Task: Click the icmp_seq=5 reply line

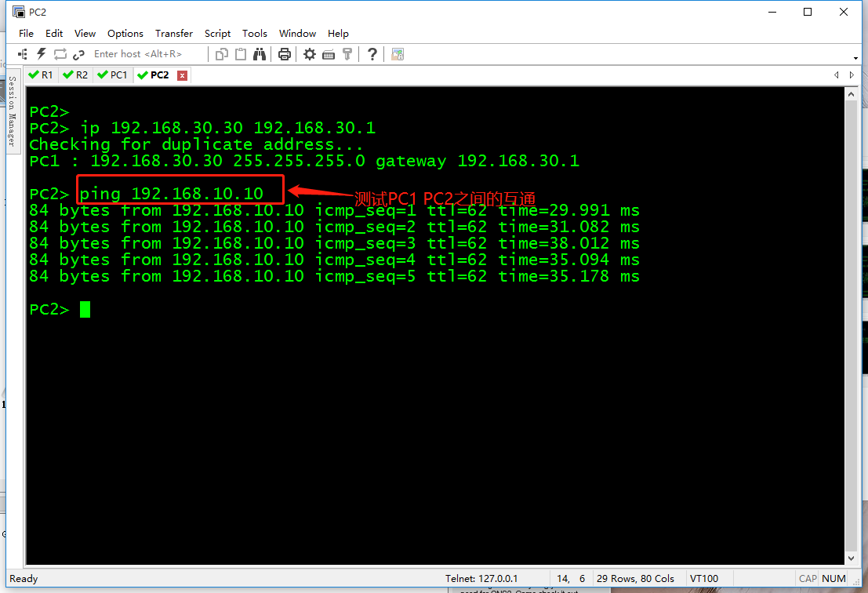Action: [334, 276]
